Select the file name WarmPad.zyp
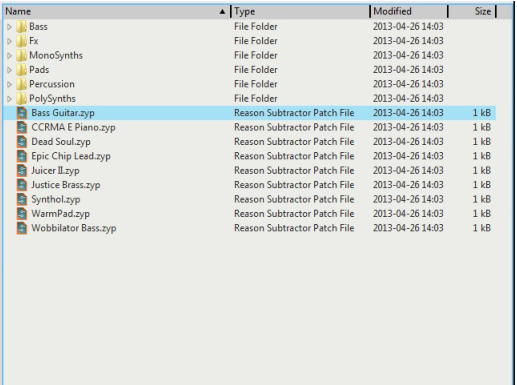Viewport: 517px width, 385px height. pyautogui.click(x=61, y=214)
